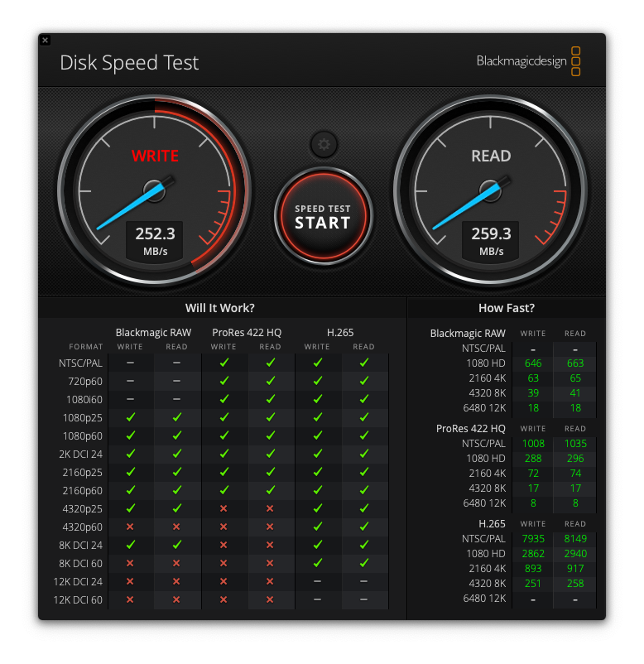Click H.265 1080 HD write value 2862
Viewport: 644px width, 664px height.
click(533, 554)
